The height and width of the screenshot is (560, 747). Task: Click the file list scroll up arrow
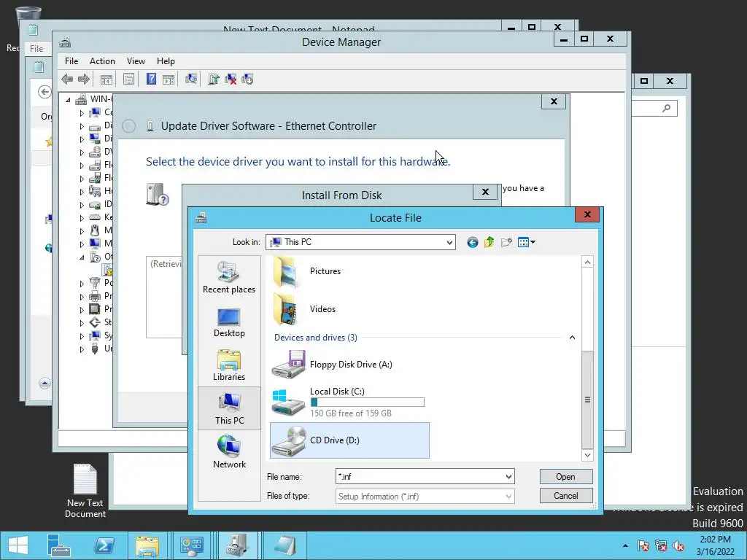click(x=587, y=262)
